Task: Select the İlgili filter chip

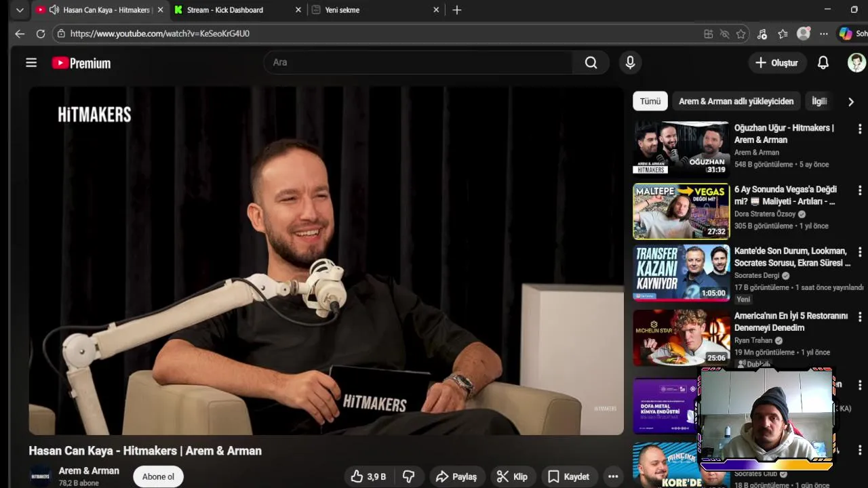Action: (819, 101)
